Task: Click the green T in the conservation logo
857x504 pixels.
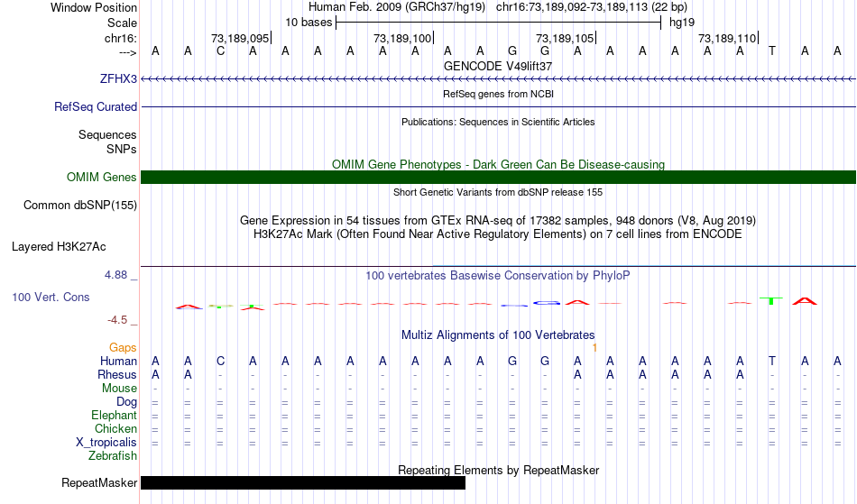Action: [771, 301]
